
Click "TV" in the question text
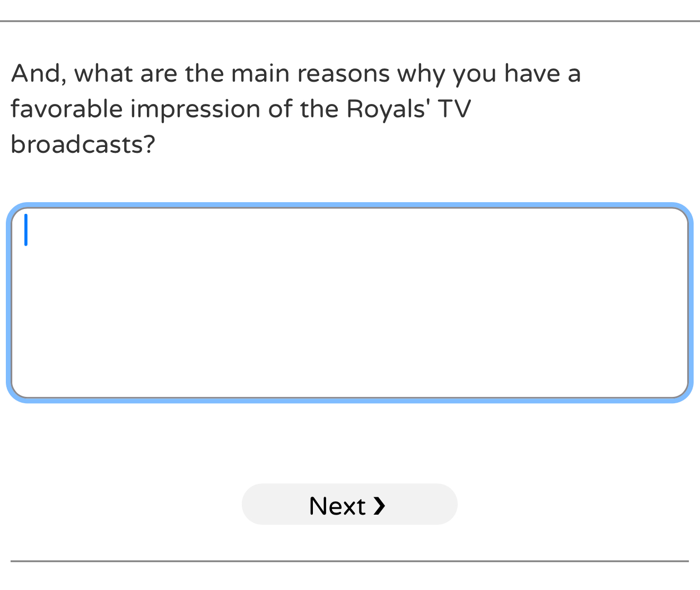point(454,109)
